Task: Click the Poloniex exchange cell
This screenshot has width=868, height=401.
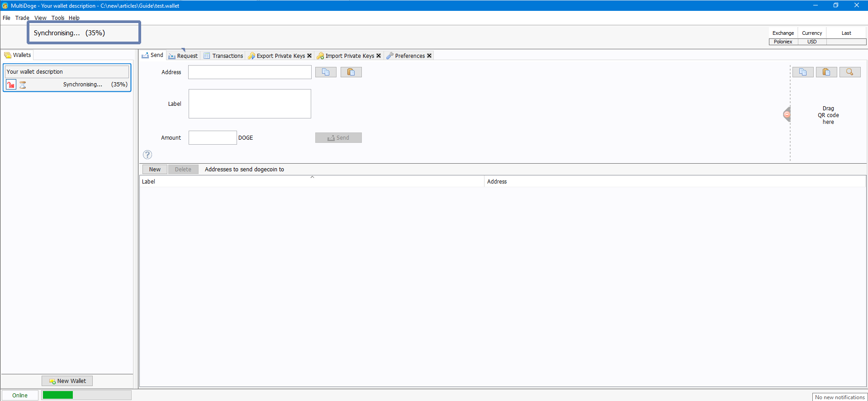Action: (x=783, y=42)
